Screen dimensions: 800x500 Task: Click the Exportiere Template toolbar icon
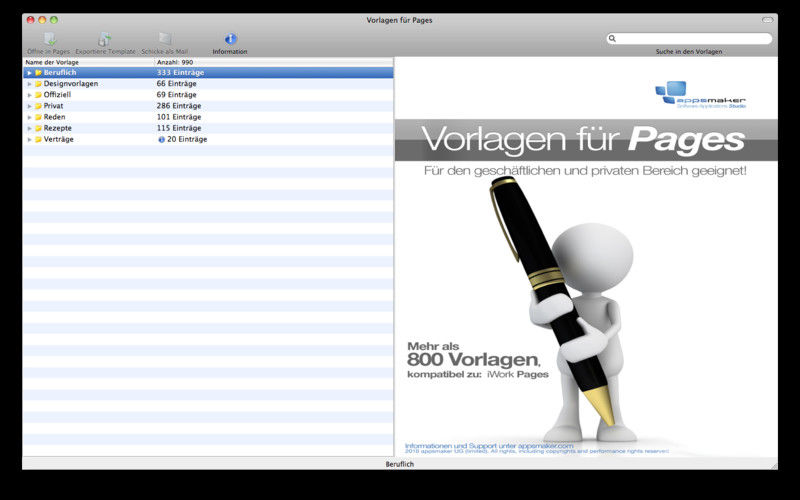tap(105, 39)
